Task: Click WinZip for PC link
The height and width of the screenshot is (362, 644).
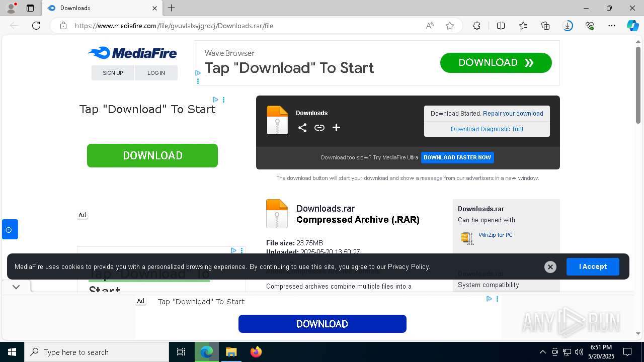Action: (x=496, y=235)
